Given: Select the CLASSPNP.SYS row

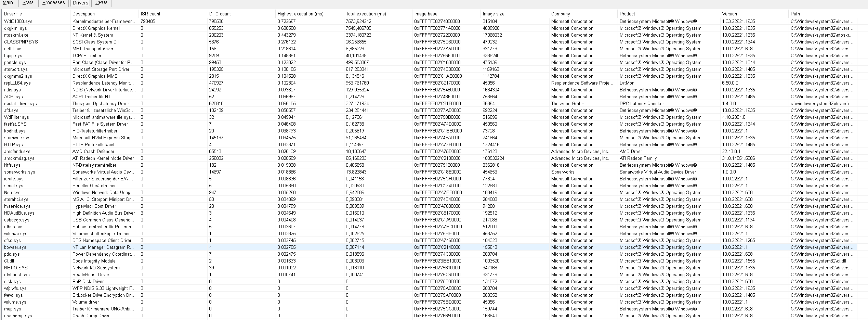Looking at the screenshot, I should pos(429,42).
